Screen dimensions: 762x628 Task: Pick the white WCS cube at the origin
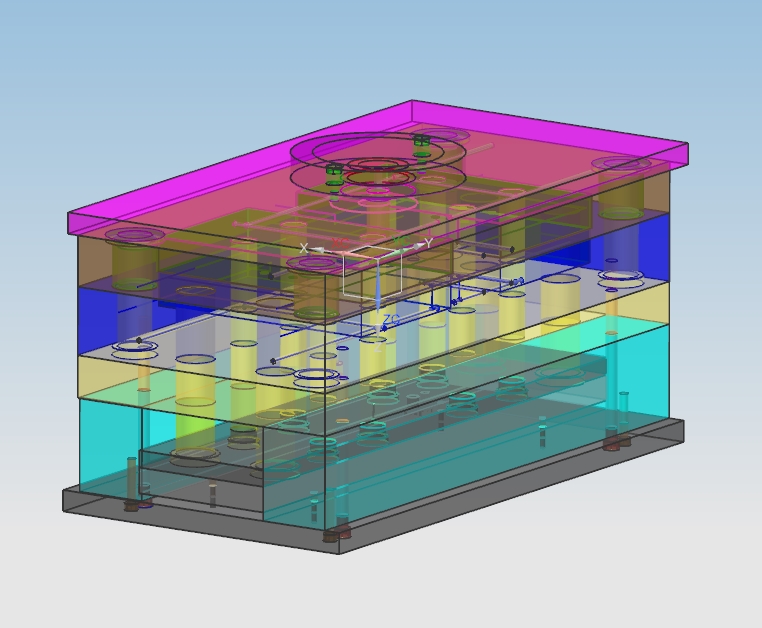(x=372, y=271)
